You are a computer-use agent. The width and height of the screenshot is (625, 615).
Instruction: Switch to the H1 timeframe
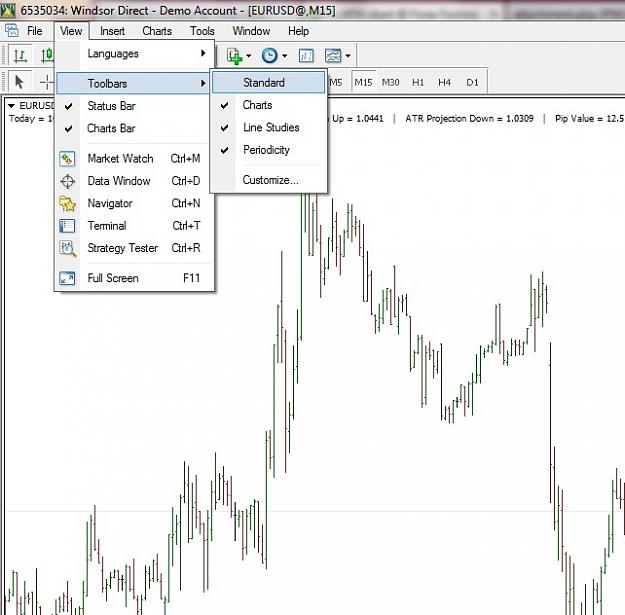coord(418,82)
